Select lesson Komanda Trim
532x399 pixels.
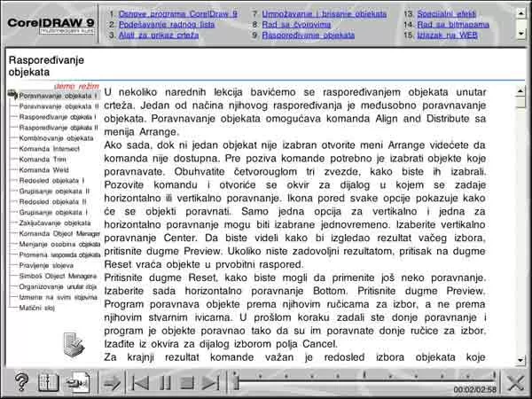(43, 159)
